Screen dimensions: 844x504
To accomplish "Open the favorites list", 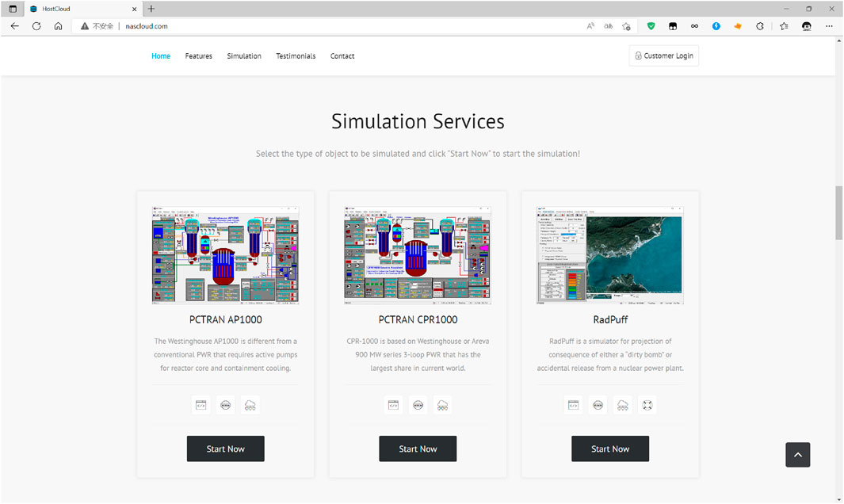I will (x=785, y=26).
